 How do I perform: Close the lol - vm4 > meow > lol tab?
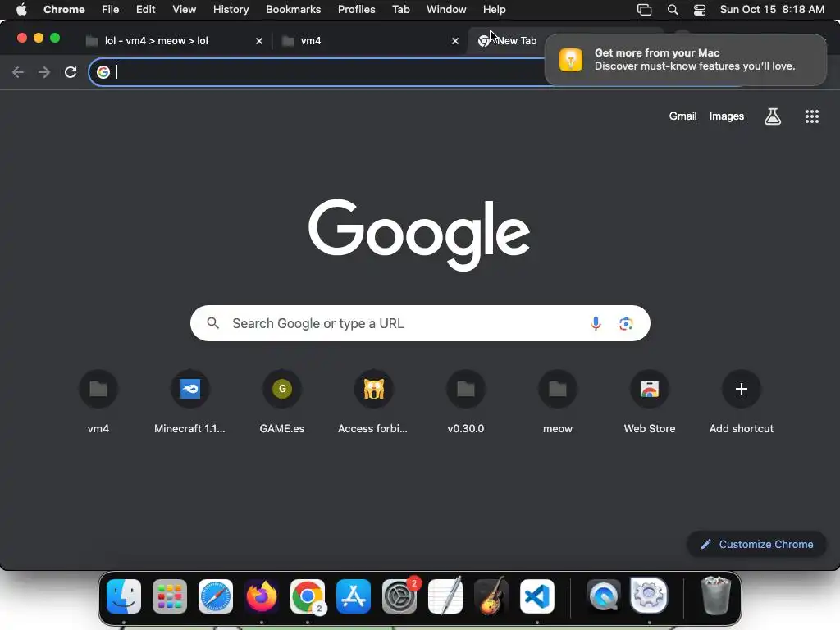tap(259, 41)
